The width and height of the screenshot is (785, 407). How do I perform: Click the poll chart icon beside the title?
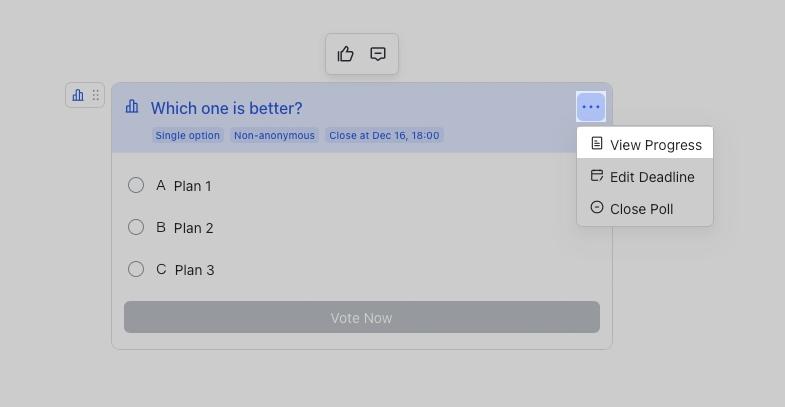(132, 107)
